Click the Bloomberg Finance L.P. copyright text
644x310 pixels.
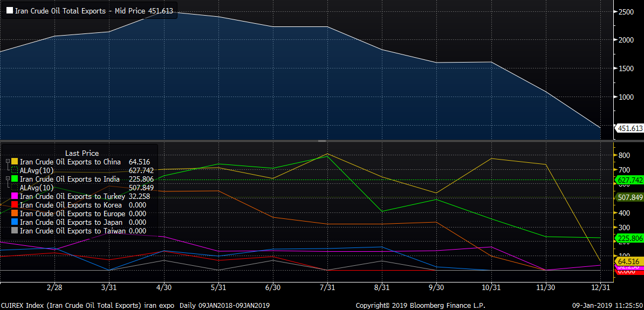tap(421, 306)
